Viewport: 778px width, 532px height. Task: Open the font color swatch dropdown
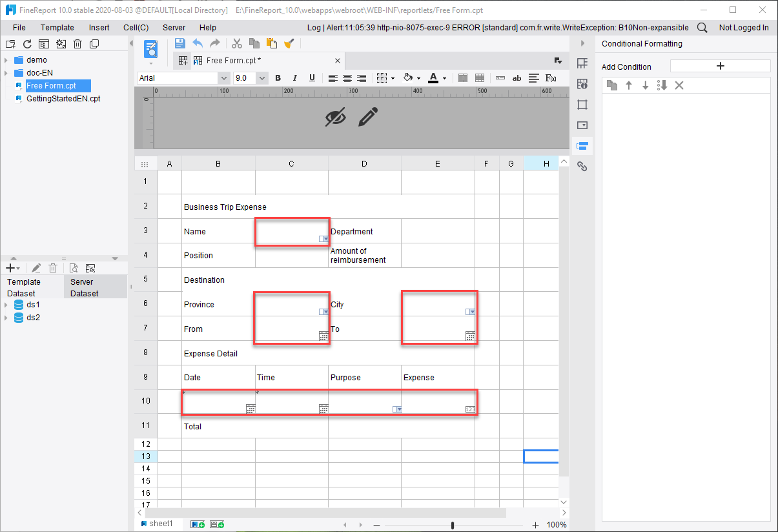(444, 77)
